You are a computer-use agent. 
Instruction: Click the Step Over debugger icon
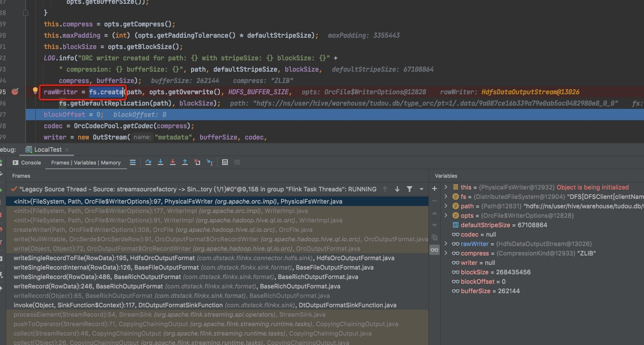pyautogui.click(x=148, y=162)
